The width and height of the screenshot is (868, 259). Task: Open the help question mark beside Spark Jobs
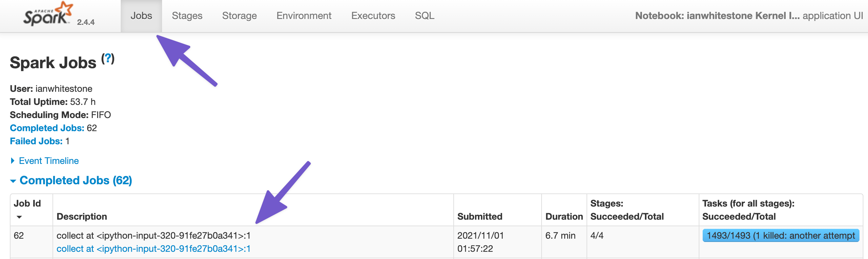(x=108, y=59)
